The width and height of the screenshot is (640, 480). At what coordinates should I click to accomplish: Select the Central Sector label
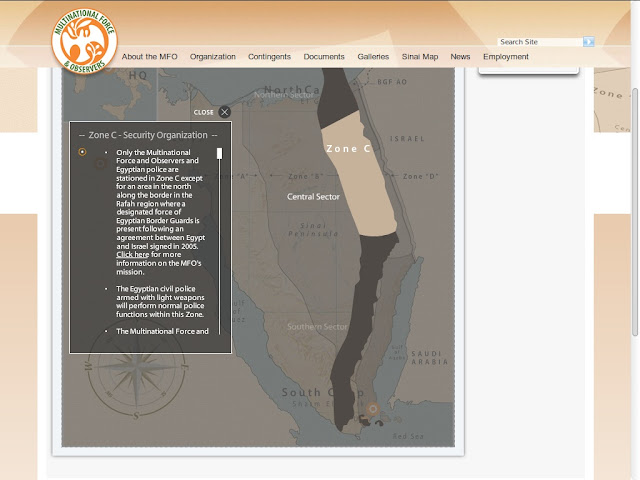[x=313, y=197]
